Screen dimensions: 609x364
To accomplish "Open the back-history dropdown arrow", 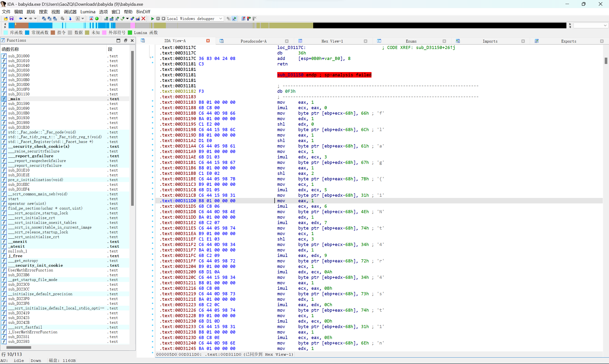I will pyautogui.click(x=25, y=19).
